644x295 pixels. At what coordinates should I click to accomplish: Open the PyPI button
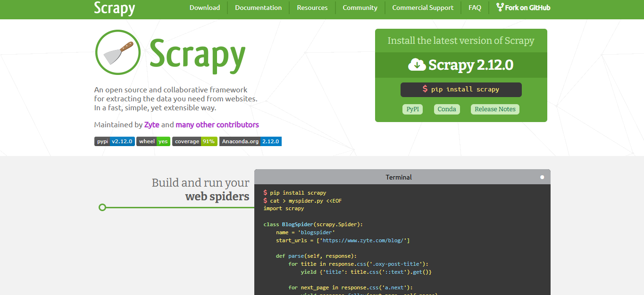point(412,109)
